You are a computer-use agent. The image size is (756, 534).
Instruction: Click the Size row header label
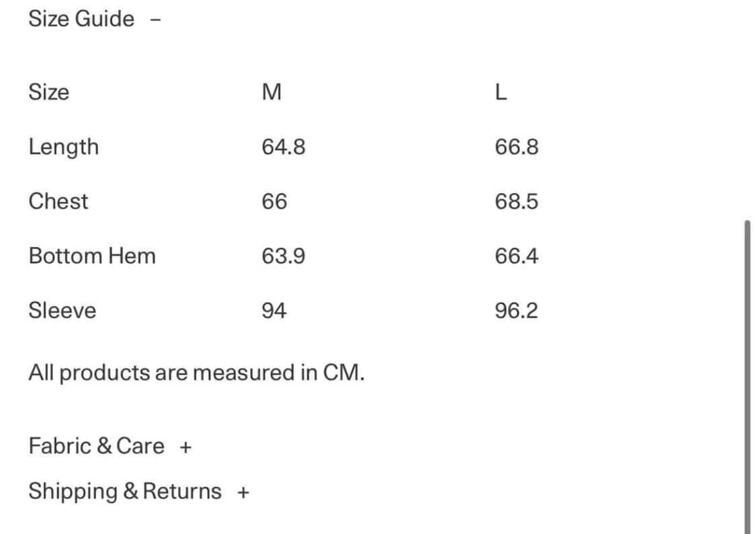click(48, 92)
